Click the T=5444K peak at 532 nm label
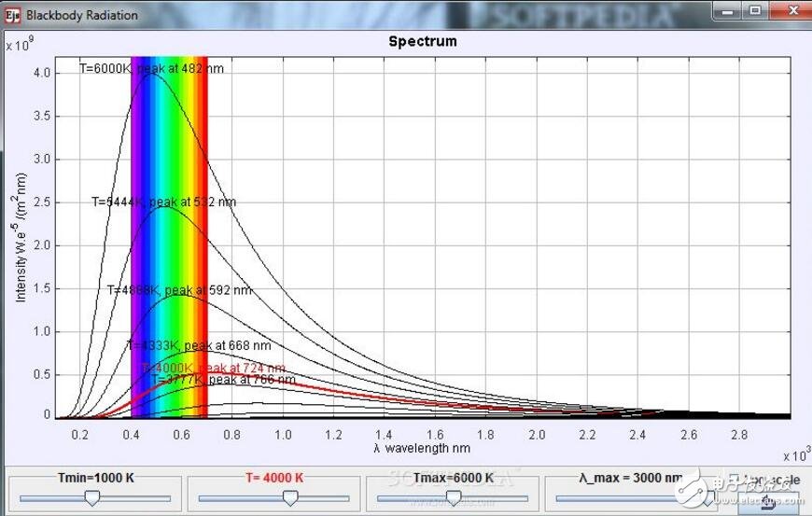 [163, 202]
